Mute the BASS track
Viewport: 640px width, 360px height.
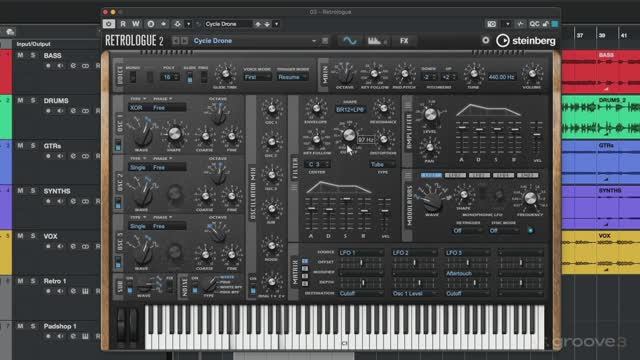[20, 55]
